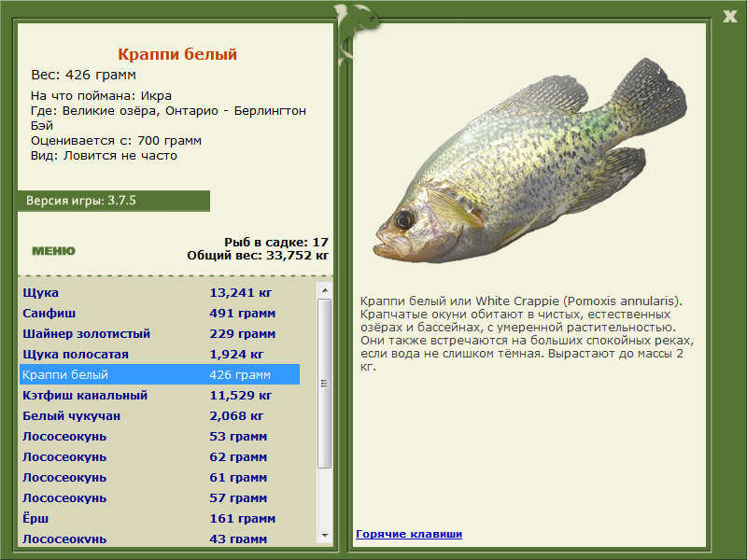
Task: Select the Лососеокунь 57 грамм row
Action: pyautogui.click(x=160, y=497)
